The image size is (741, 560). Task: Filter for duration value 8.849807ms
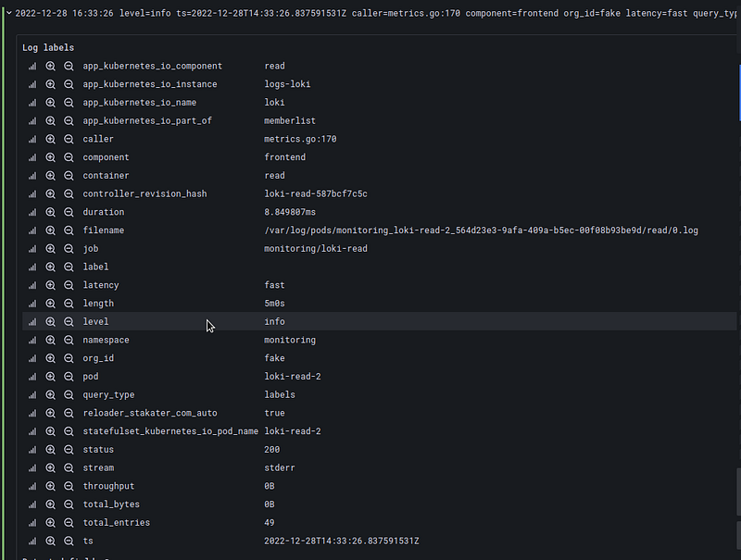pyautogui.click(x=51, y=213)
